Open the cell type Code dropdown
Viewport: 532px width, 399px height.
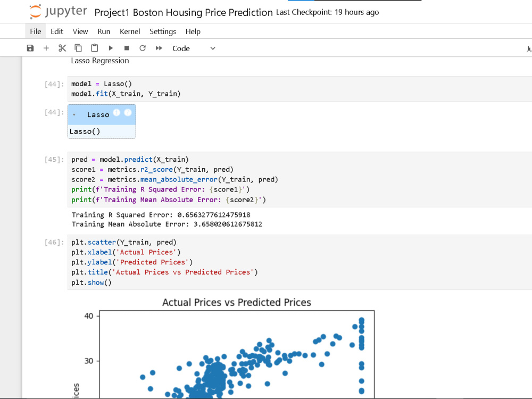pos(194,48)
